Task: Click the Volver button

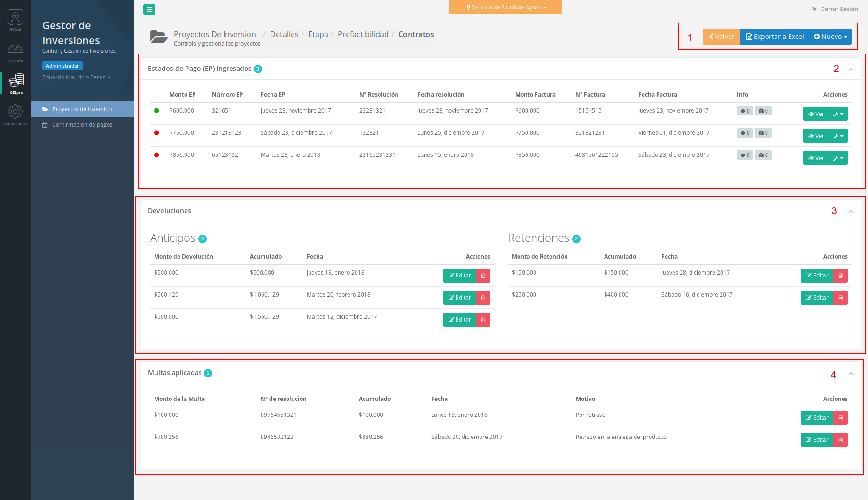Action: pos(721,37)
